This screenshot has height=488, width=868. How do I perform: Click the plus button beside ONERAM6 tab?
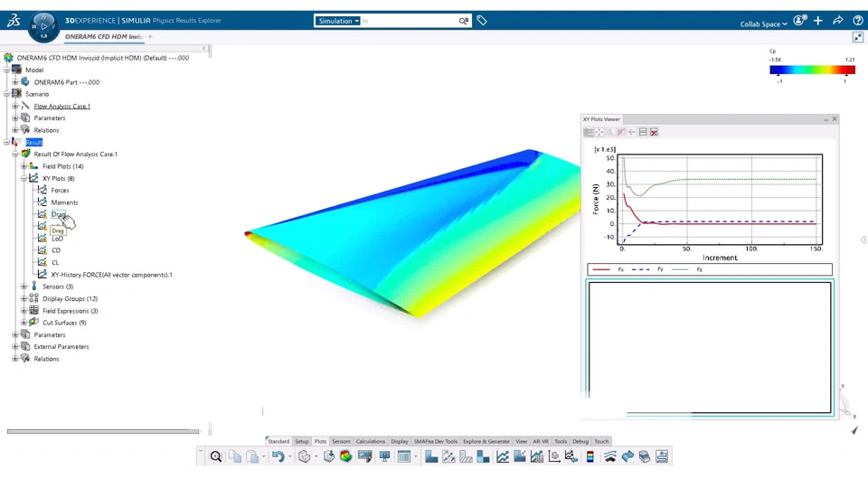tap(150, 36)
